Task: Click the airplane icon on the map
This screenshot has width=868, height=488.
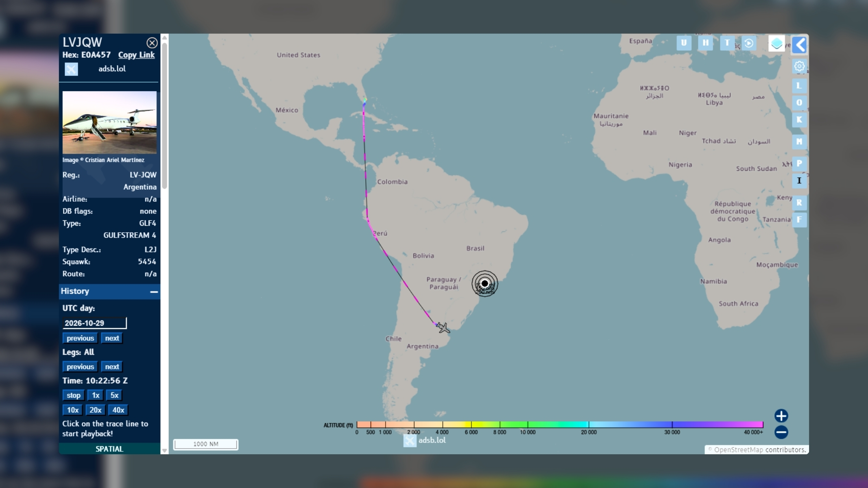Action: pos(443,327)
